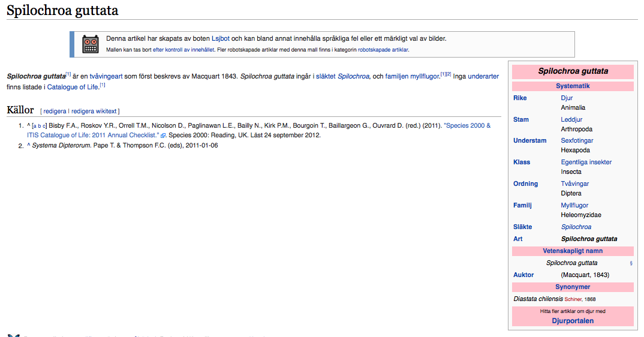Image resolution: width=644 pixels, height=337 pixels.
Task: Open the Lsjbot link in the notice
Action: click(x=220, y=38)
